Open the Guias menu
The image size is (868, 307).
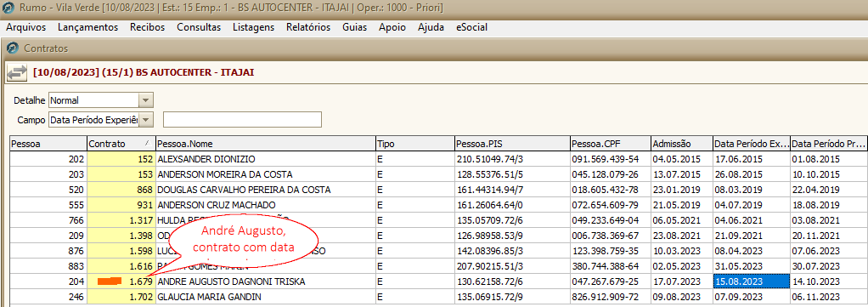tap(354, 27)
